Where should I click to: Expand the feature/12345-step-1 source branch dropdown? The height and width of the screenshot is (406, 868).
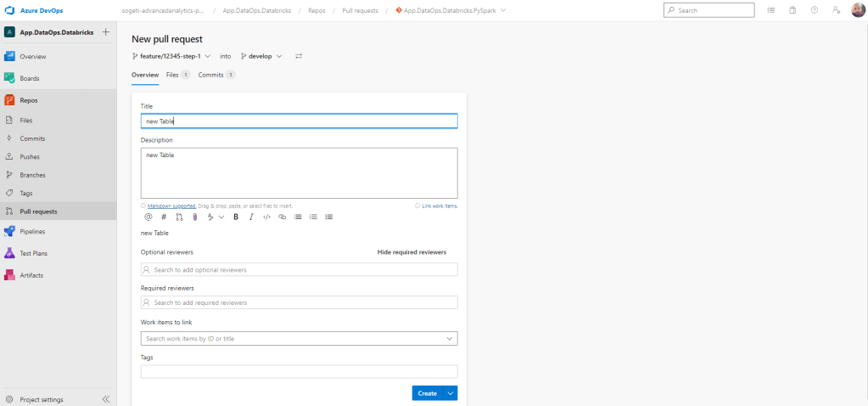click(x=171, y=56)
